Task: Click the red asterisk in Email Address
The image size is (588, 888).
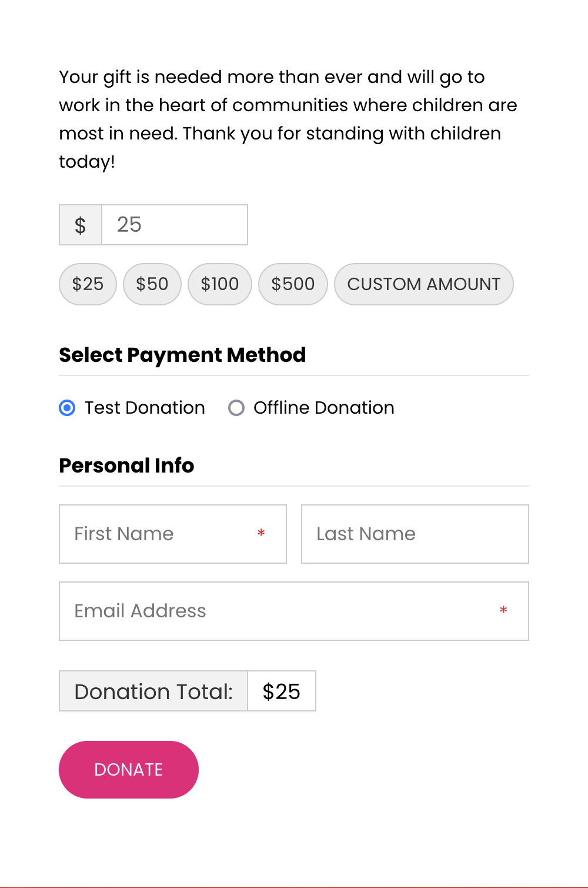Action: (x=503, y=611)
